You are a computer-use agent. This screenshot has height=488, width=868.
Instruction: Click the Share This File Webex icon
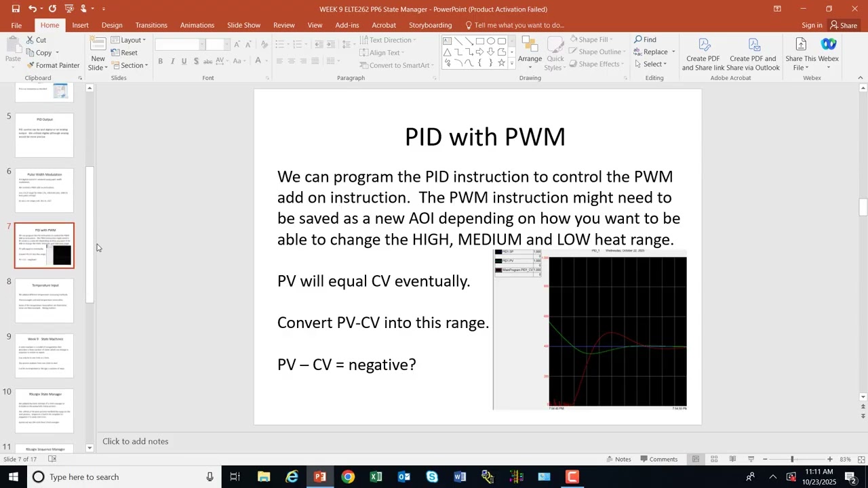tap(801, 45)
